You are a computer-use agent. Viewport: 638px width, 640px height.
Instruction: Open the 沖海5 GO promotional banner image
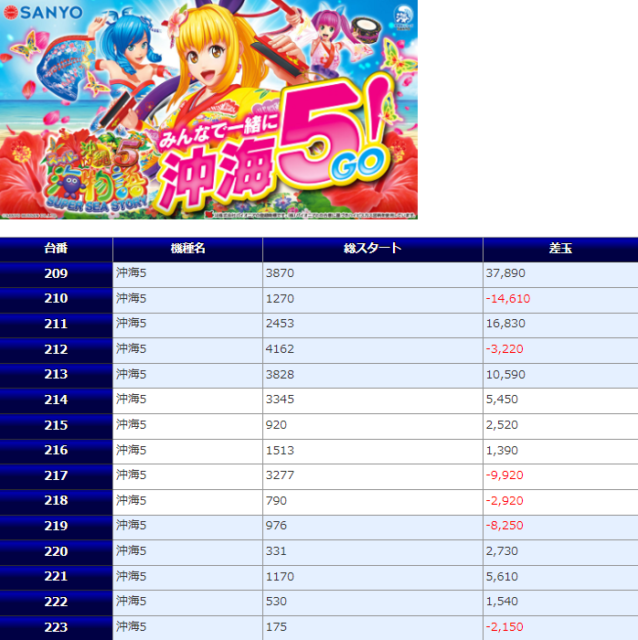coord(209,109)
